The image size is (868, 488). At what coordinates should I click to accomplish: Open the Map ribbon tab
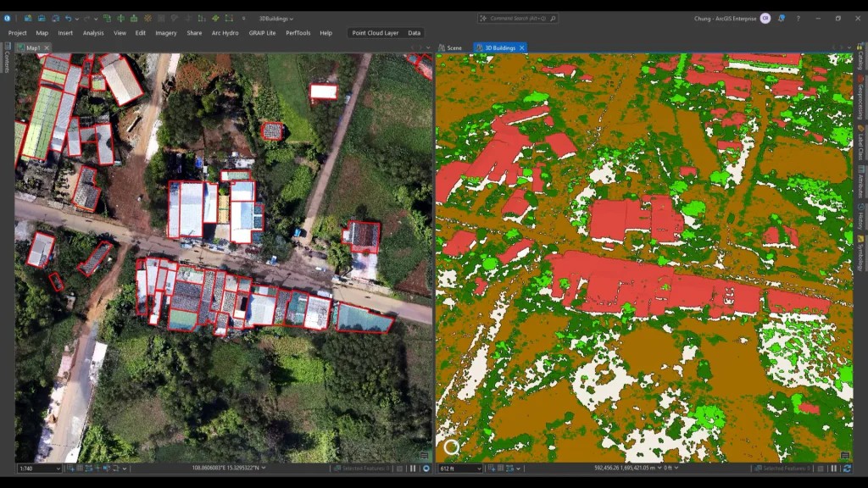pos(42,33)
